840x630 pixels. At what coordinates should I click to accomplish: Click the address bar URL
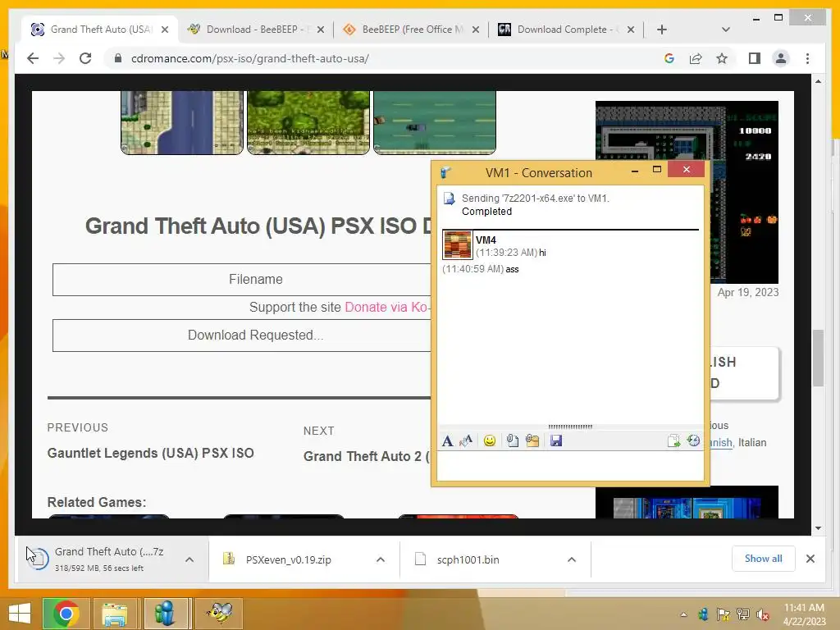[x=249, y=58]
